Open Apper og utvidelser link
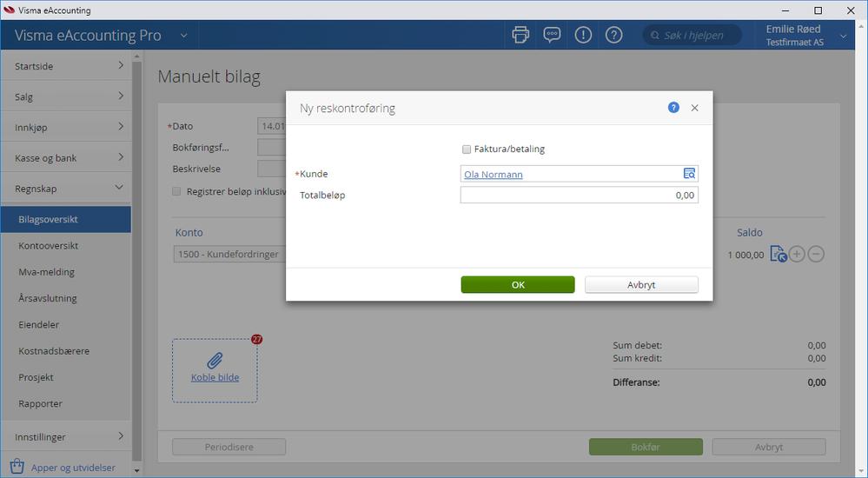This screenshot has width=868, height=478. click(73, 468)
